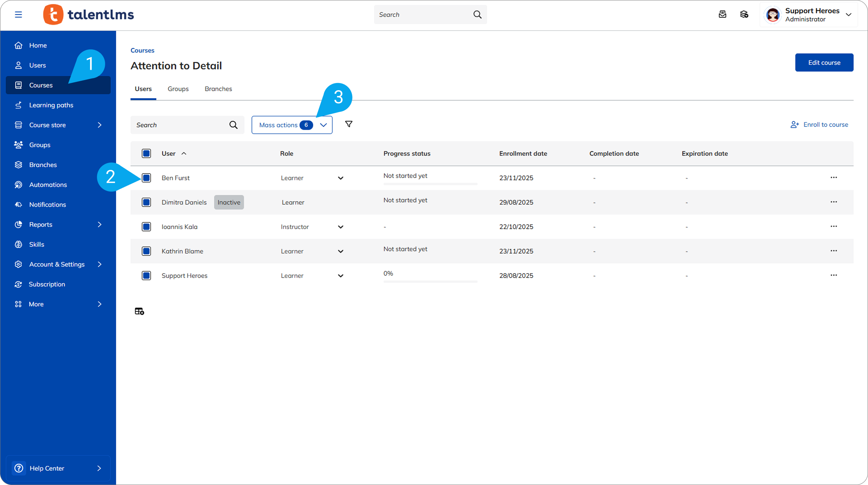Open the messages inbox icon
This screenshot has height=485, width=868.
(x=722, y=14)
